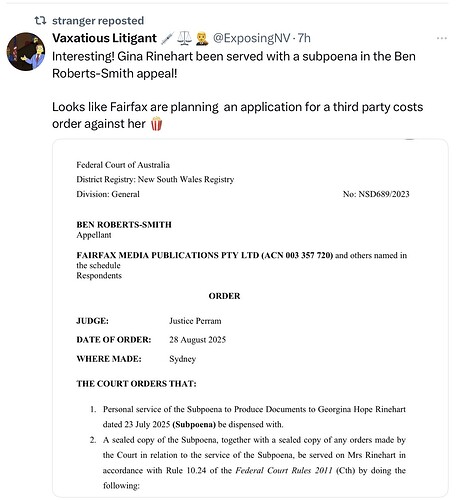Click 'THE COURT ORDERS THAT:' heading
458x500 pixels.
tap(136, 384)
